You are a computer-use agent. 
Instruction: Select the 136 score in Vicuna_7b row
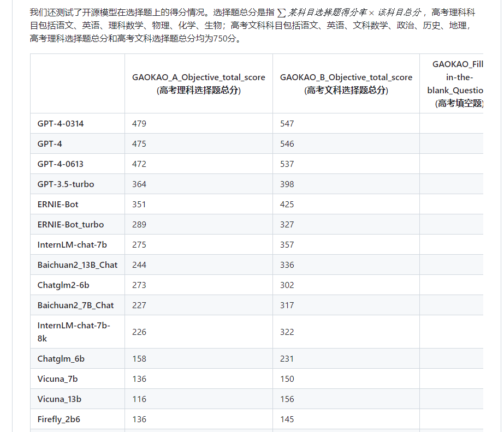(x=139, y=379)
